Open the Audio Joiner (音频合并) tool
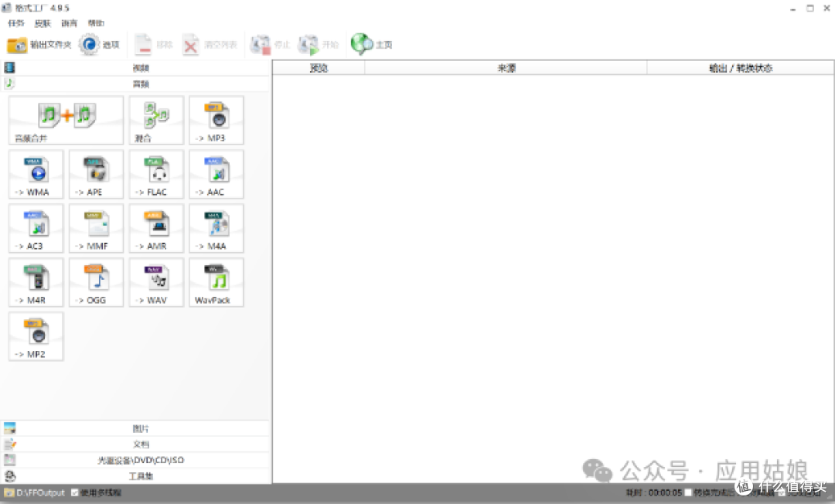835x504 pixels. pyautogui.click(x=66, y=121)
